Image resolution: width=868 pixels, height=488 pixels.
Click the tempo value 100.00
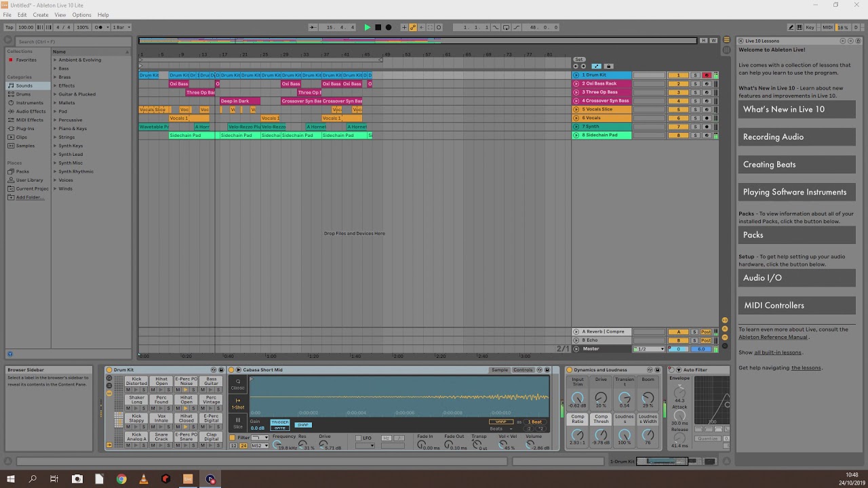click(26, 27)
